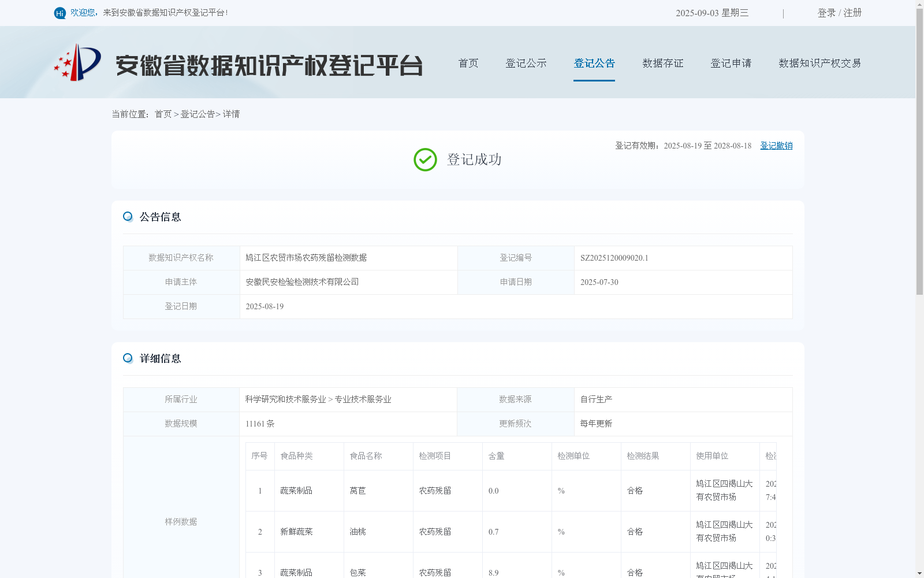Click the vertical page scrollbar thumb
The width and height of the screenshot is (924, 578).
(x=919, y=152)
